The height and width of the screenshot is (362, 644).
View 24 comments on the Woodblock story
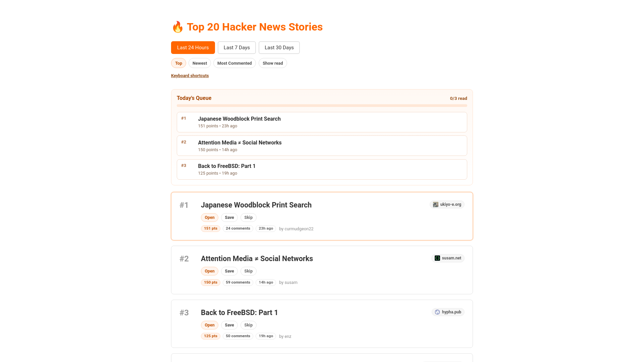pos(238,229)
